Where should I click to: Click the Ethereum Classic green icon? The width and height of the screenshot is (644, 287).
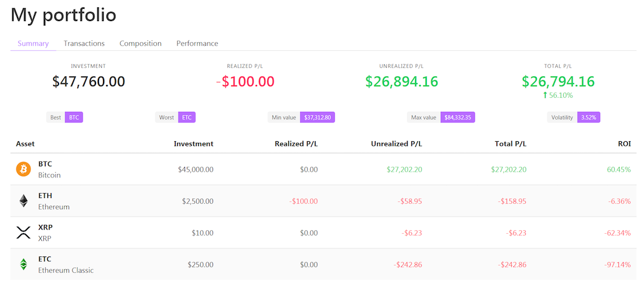(x=23, y=264)
